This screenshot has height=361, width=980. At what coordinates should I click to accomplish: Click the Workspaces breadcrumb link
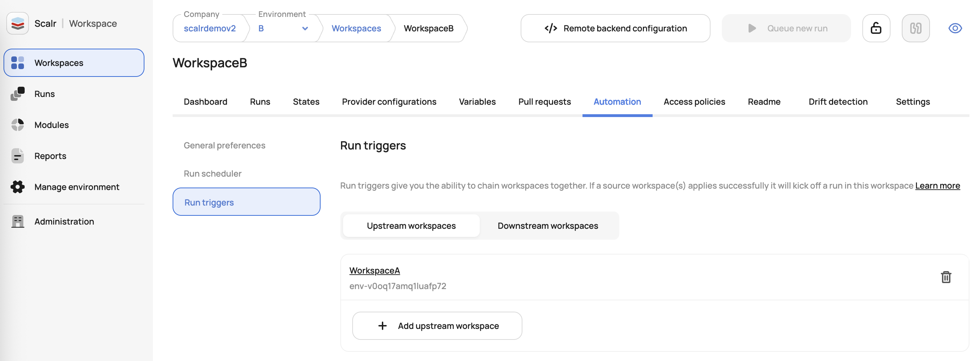click(x=356, y=29)
